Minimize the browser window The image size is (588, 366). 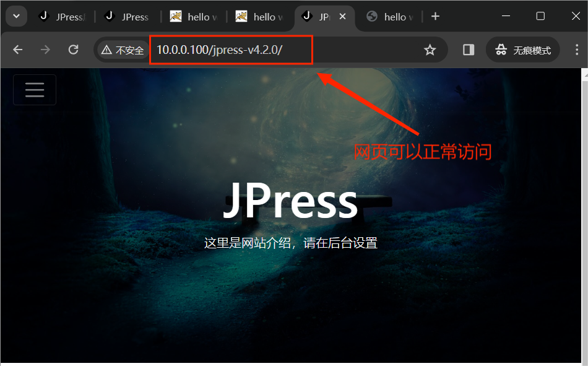tap(506, 16)
